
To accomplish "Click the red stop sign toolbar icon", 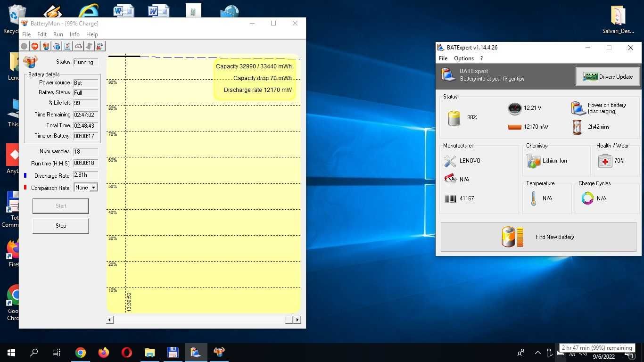I will pyautogui.click(x=35, y=46).
